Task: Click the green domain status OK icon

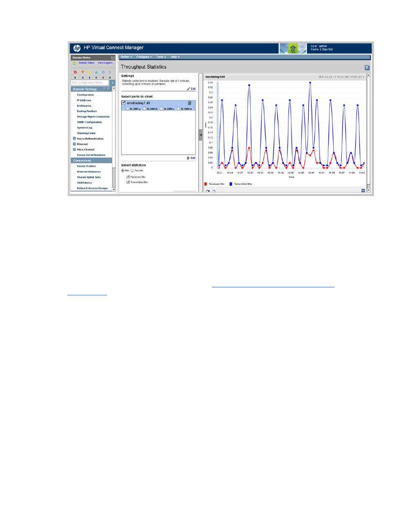Action: pos(74,63)
